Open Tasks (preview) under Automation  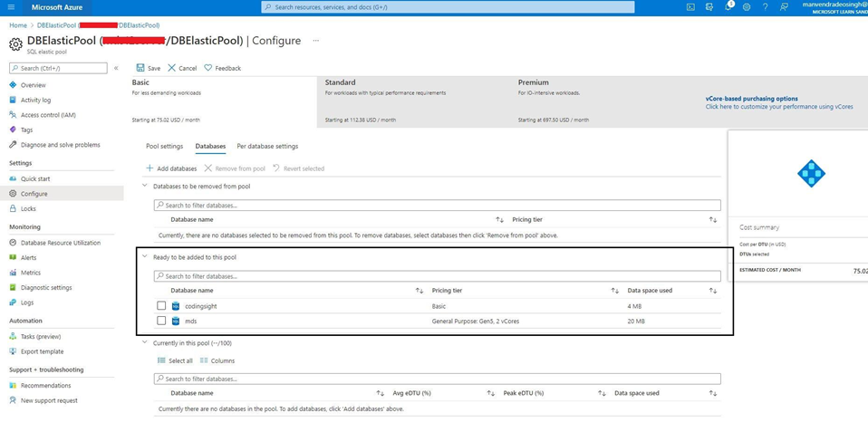[41, 337]
